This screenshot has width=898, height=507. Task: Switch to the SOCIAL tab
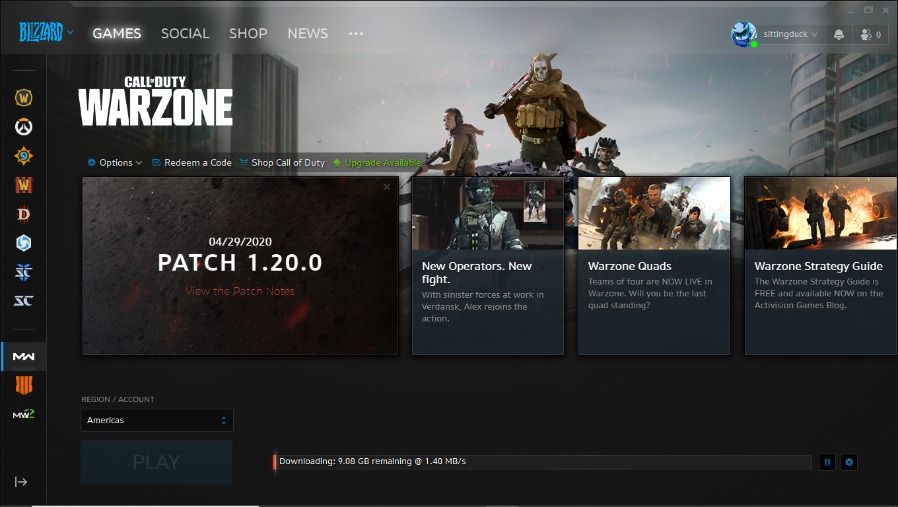[185, 33]
